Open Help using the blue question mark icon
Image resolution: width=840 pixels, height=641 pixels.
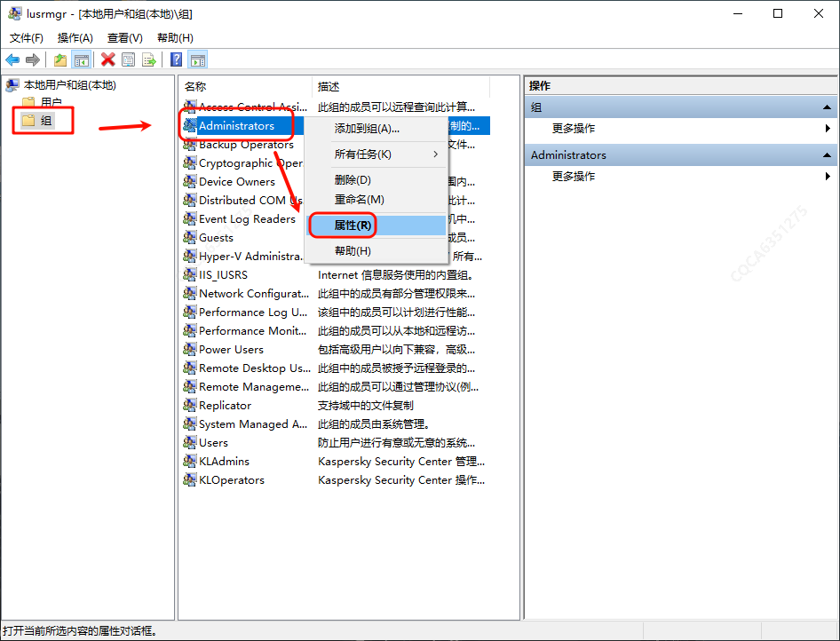(x=177, y=59)
